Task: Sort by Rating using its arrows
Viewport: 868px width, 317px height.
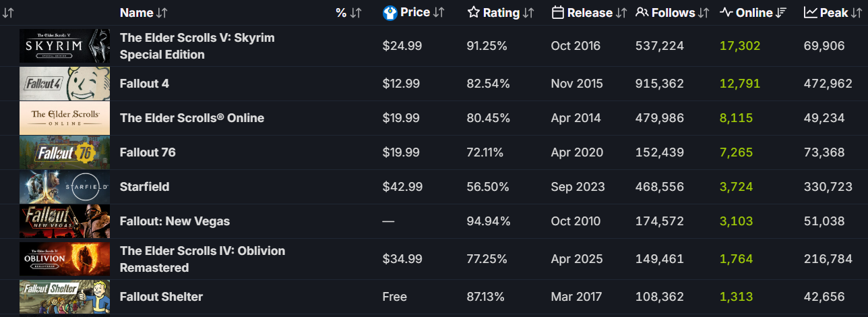Action: (x=528, y=13)
